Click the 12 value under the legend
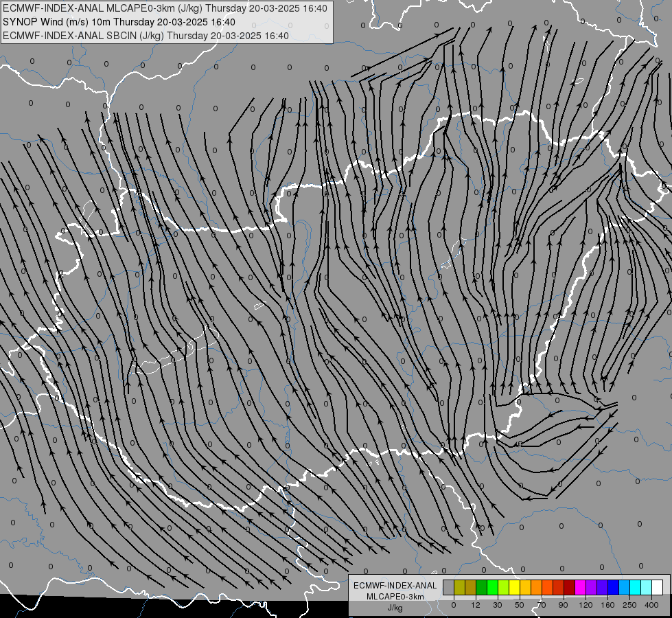672x618 pixels. [x=475, y=605]
